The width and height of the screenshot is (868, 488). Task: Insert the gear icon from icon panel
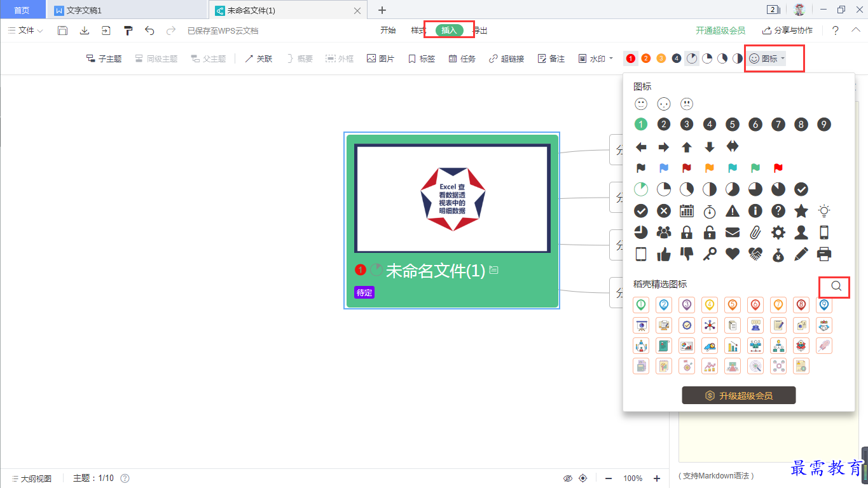point(778,233)
